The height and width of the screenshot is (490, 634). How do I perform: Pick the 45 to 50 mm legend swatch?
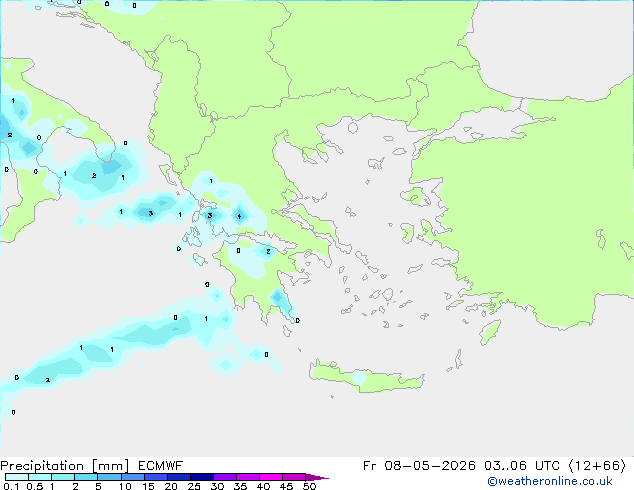pyautogui.click(x=294, y=477)
